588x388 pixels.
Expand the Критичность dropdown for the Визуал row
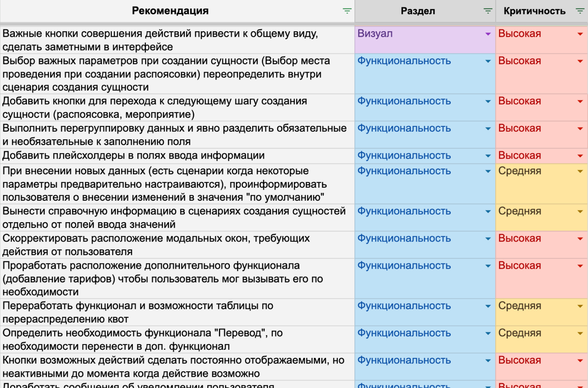click(x=580, y=34)
